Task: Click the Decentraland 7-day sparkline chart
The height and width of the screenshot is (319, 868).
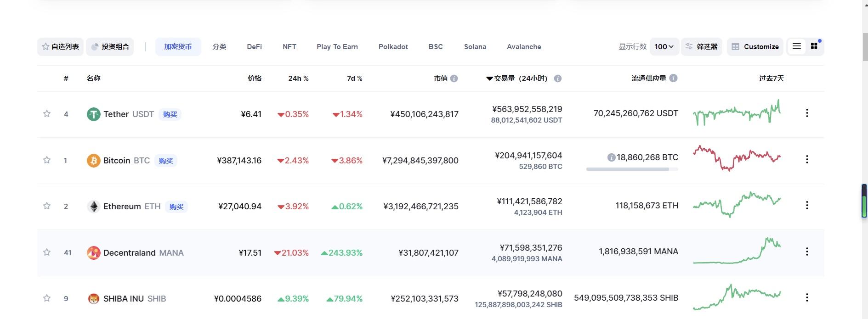Action: coord(737,252)
